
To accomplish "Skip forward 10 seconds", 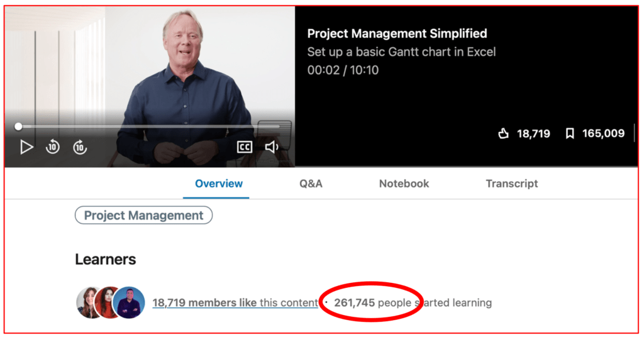I will point(79,147).
